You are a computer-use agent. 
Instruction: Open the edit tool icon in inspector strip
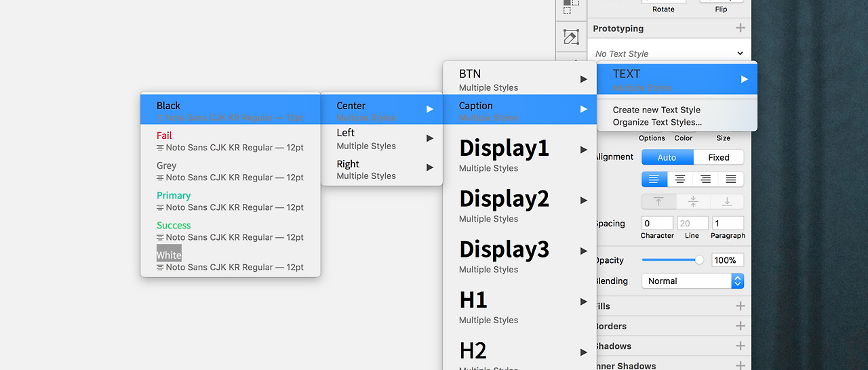click(x=571, y=37)
